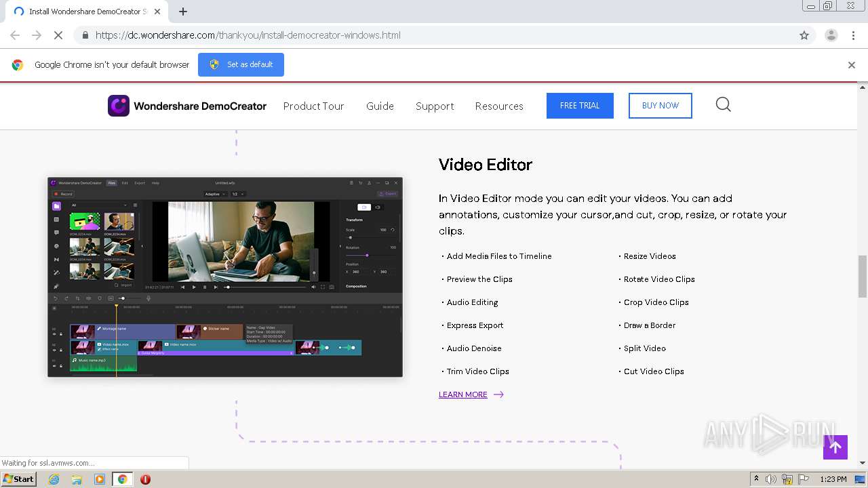Click the BUY NOW button
Viewport: 868px width, 488px height.
[x=660, y=106]
